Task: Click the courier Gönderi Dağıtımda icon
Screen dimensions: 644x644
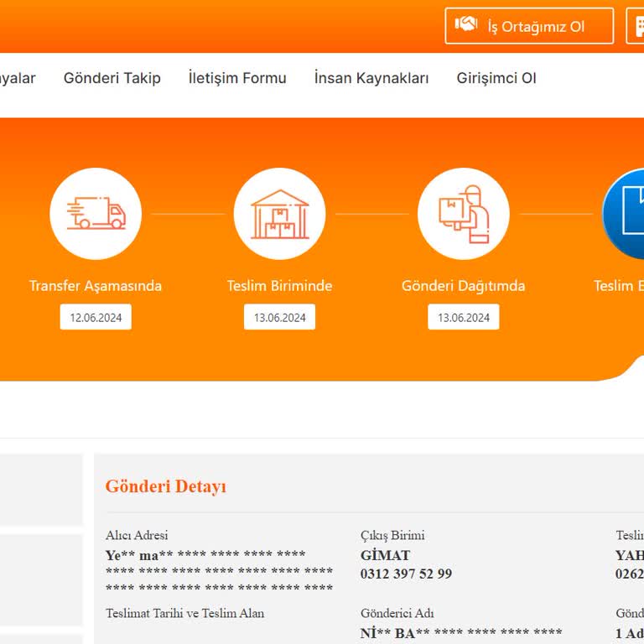Action: click(464, 214)
